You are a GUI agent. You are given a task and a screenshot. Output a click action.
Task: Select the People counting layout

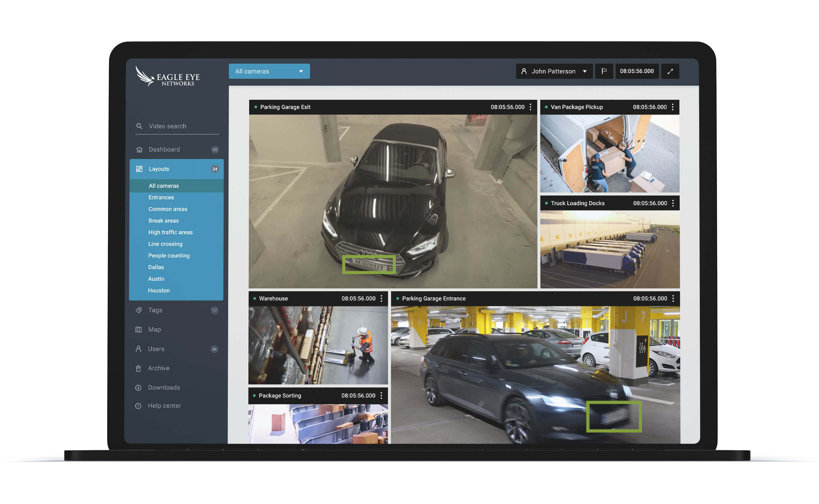[x=168, y=256]
